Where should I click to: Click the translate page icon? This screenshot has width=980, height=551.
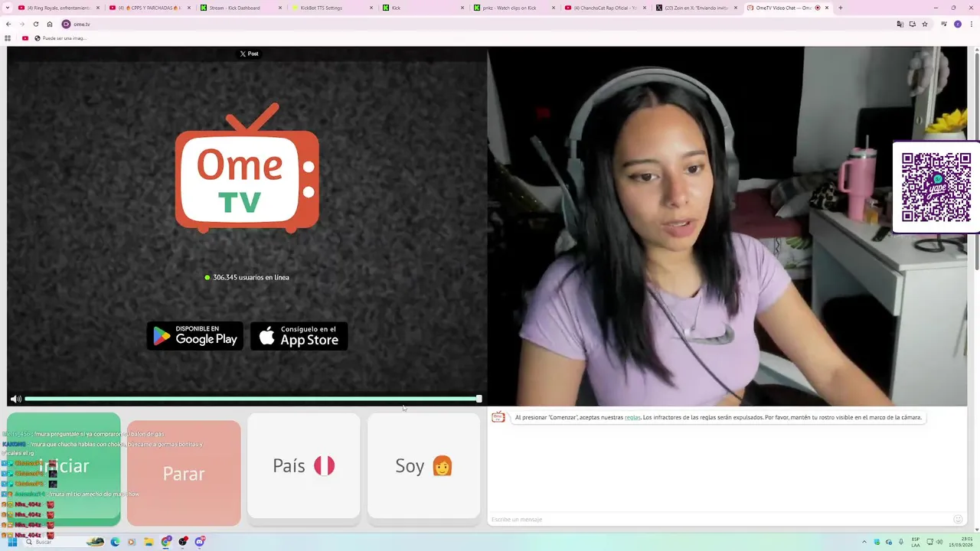[x=900, y=24]
